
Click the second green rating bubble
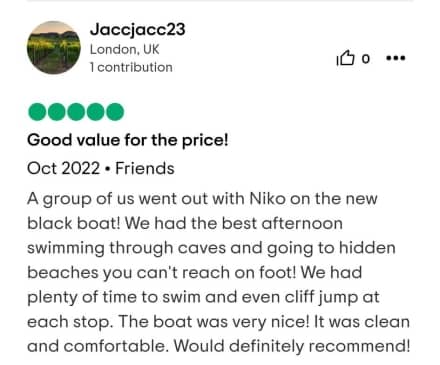57,112
